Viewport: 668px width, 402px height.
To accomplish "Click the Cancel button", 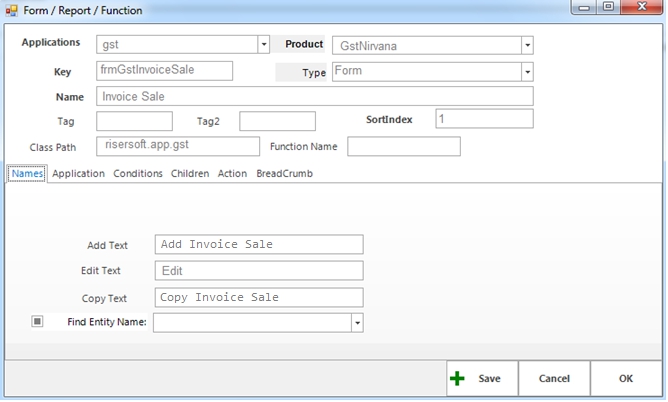I will 554,378.
